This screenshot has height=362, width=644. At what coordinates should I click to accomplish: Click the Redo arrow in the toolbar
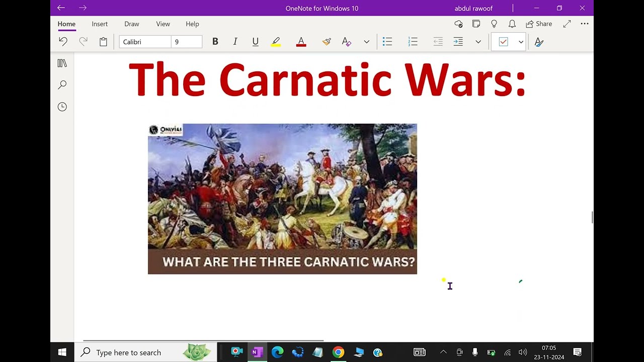click(83, 42)
